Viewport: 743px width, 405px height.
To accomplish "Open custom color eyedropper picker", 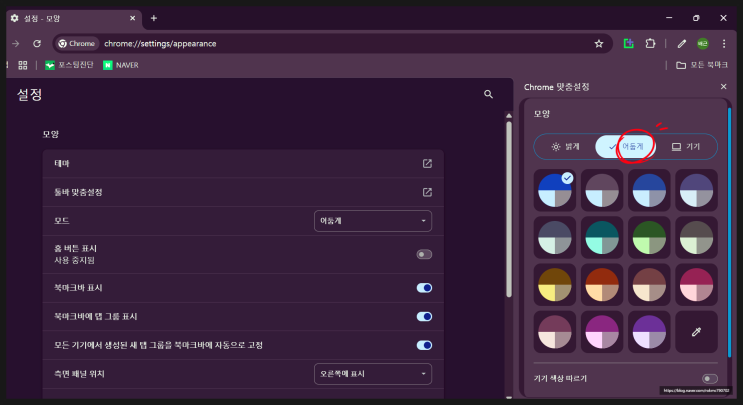I will pos(696,332).
